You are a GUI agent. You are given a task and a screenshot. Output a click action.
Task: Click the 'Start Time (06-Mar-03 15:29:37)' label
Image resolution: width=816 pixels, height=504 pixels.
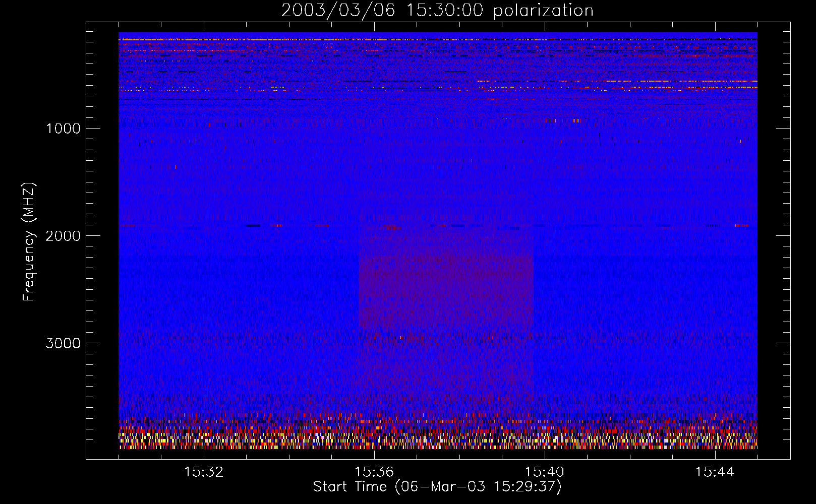[437, 487]
